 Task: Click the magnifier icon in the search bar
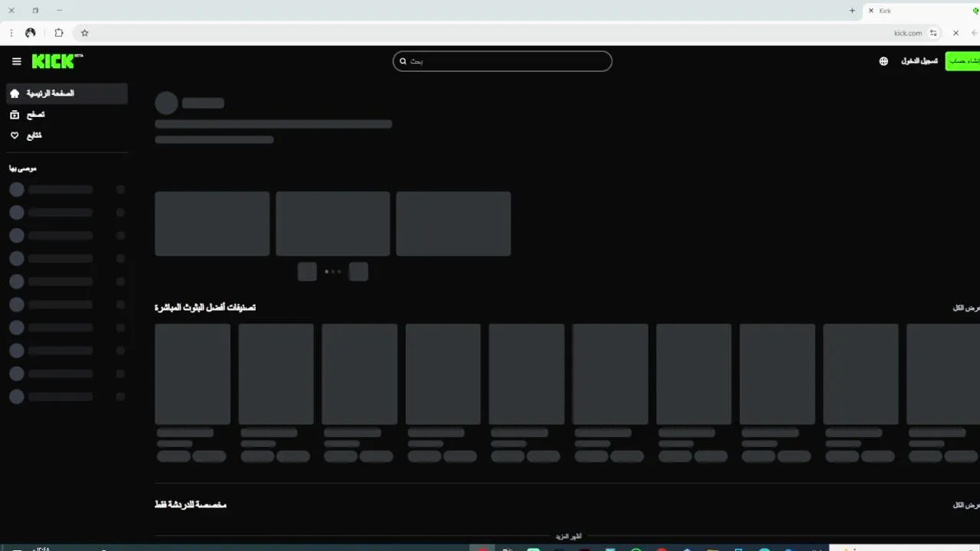403,61
